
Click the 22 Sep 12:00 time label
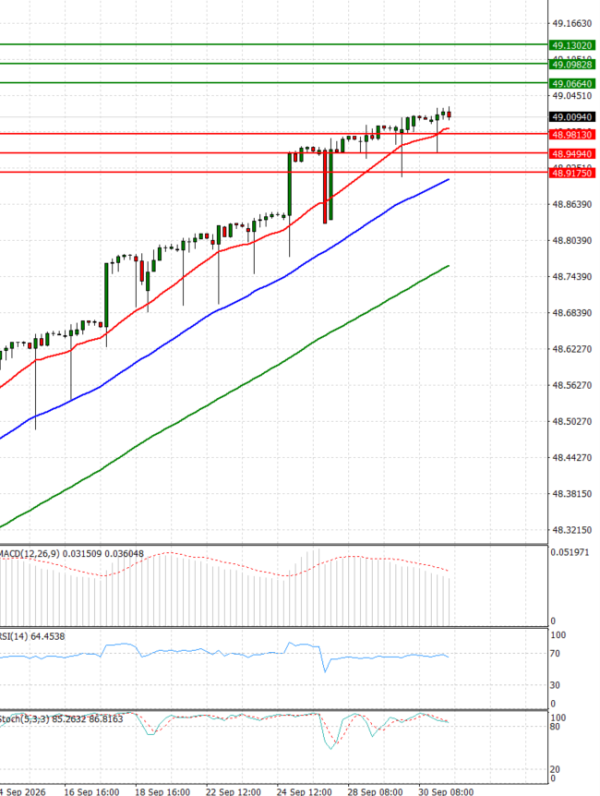(233, 791)
